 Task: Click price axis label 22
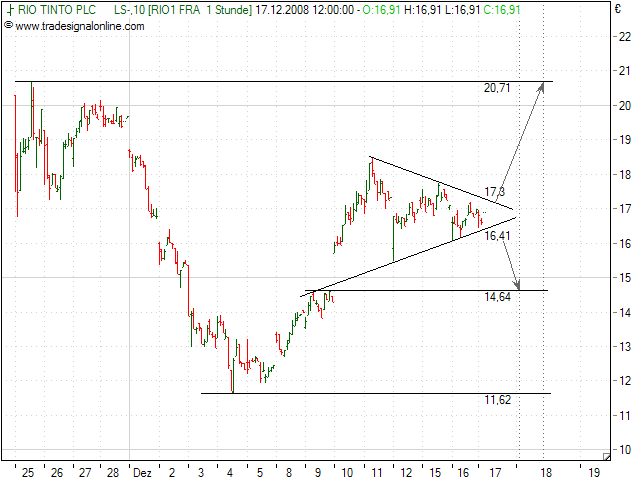624,37
